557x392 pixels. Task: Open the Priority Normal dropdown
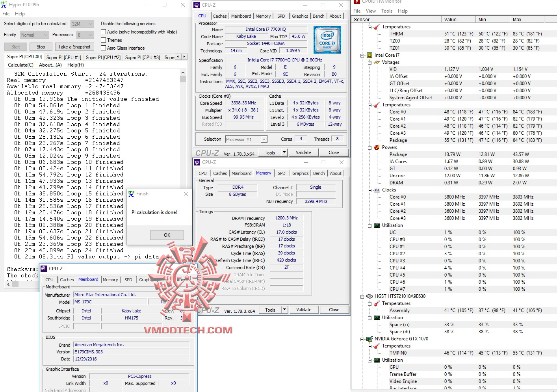coord(35,35)
